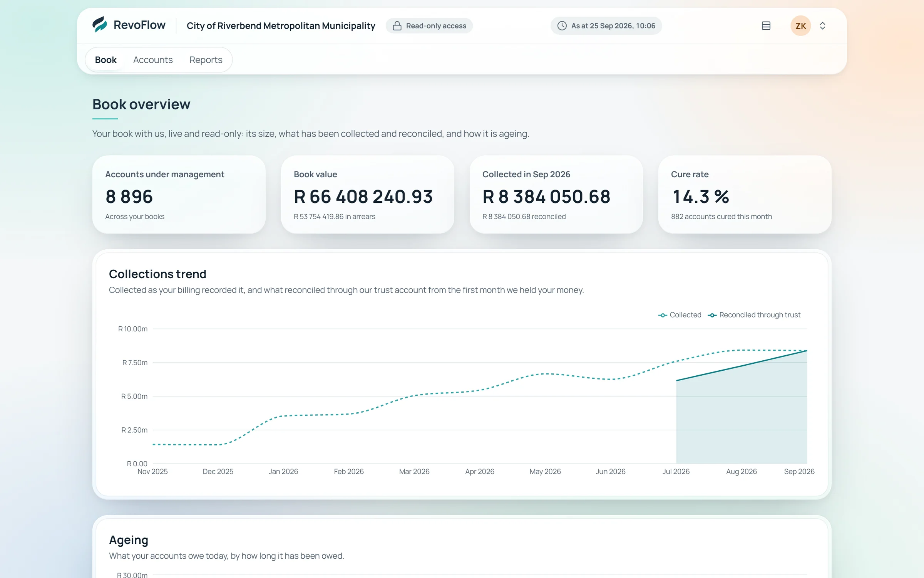Click the City of Riverbend Metropolitan Municipality title
This screenshot has width=924, height=578.
[281, 26]
